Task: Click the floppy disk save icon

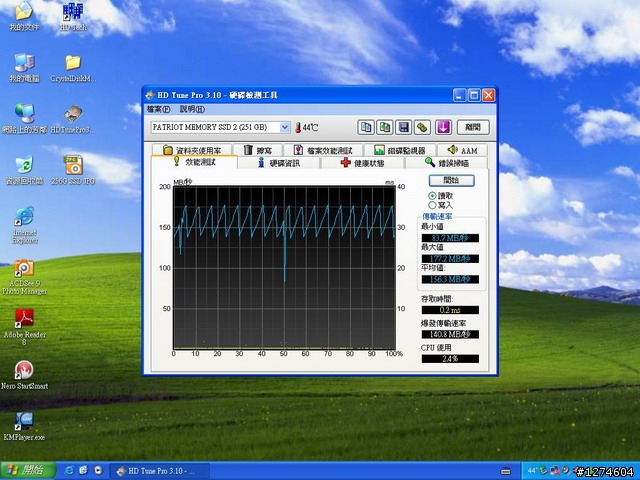Action: pos(403,127)
